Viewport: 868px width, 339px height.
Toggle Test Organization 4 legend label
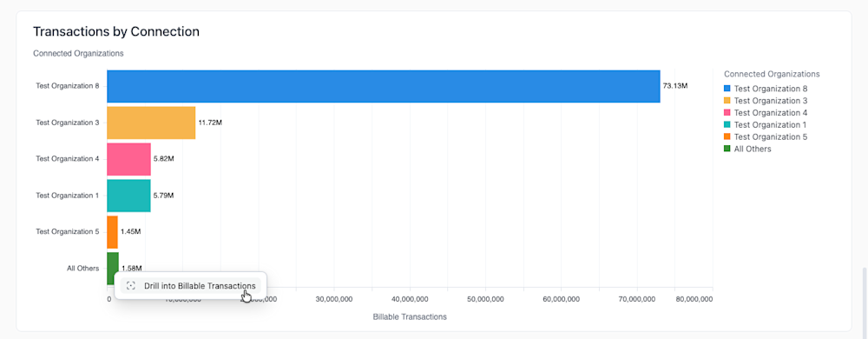tap(771, 112)
